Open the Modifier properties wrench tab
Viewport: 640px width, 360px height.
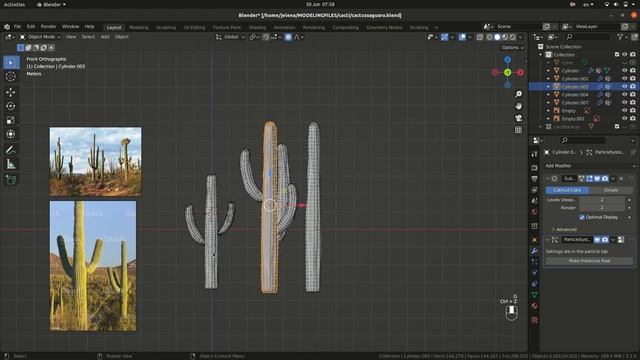(x=534, y=251)
